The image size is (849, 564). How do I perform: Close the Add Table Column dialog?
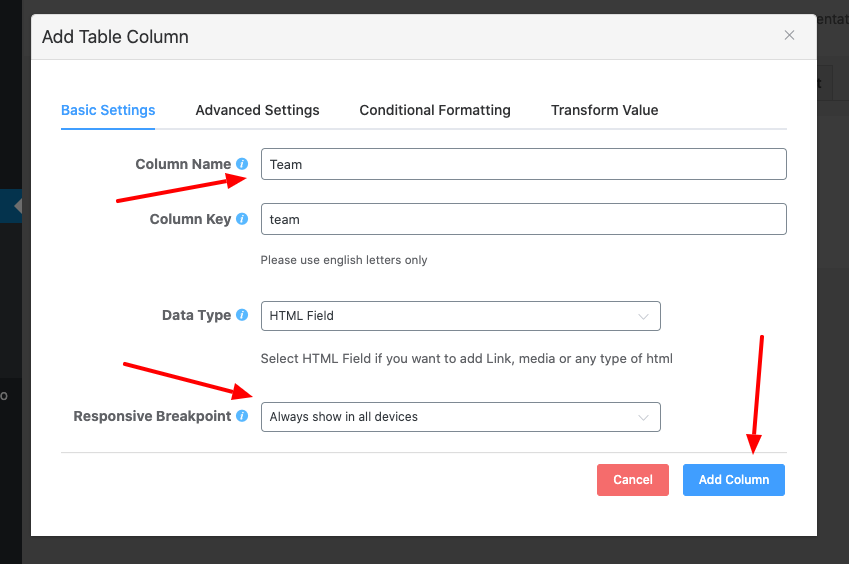click(x=789, y=36)
